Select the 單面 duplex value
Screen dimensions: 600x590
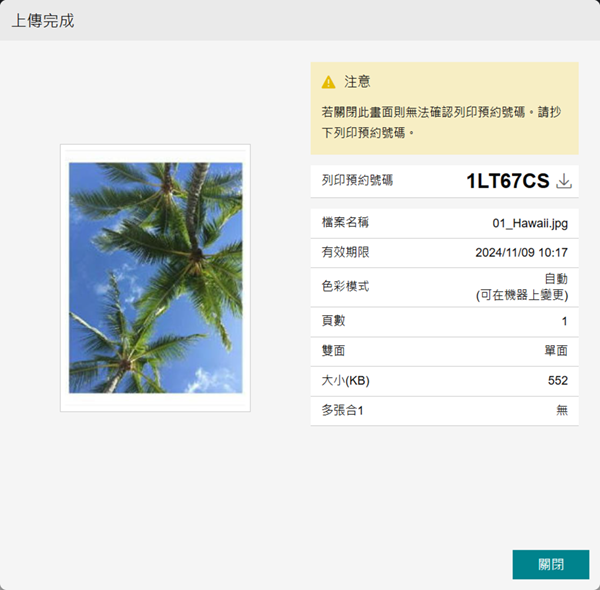555,351
